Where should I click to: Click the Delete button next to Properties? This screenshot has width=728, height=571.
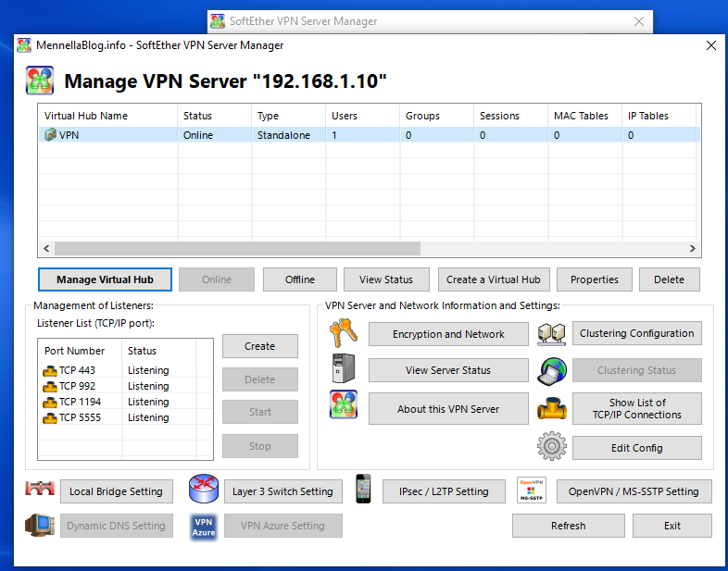669,279
